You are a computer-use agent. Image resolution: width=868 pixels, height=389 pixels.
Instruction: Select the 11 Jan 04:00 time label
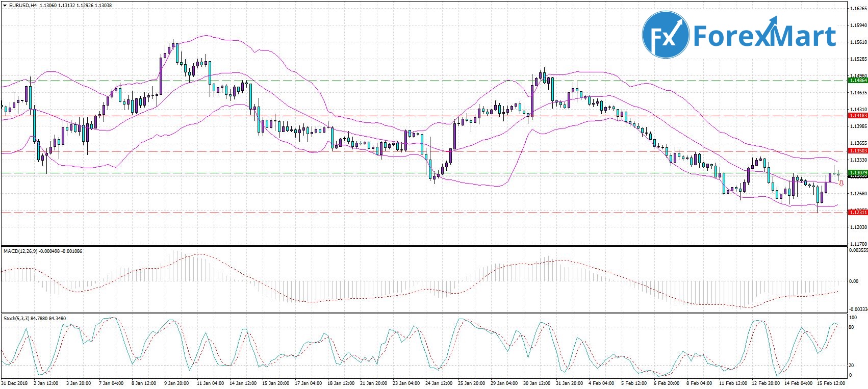(211, 383)
